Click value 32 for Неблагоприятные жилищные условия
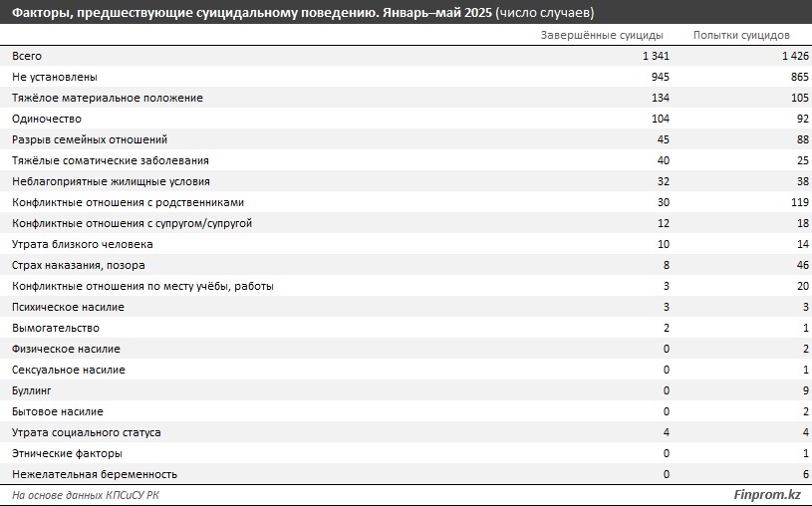The image size is (812, 506). (664, 181)
